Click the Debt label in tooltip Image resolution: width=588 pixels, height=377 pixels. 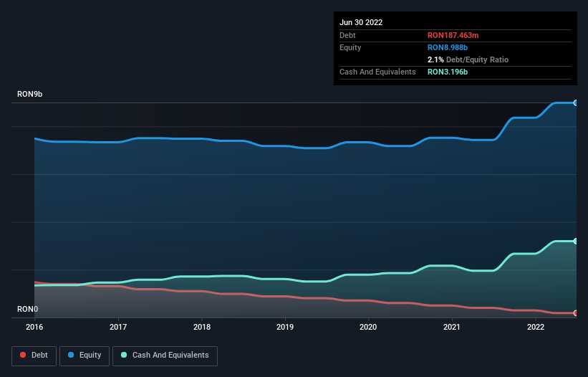tap(347, 35)
